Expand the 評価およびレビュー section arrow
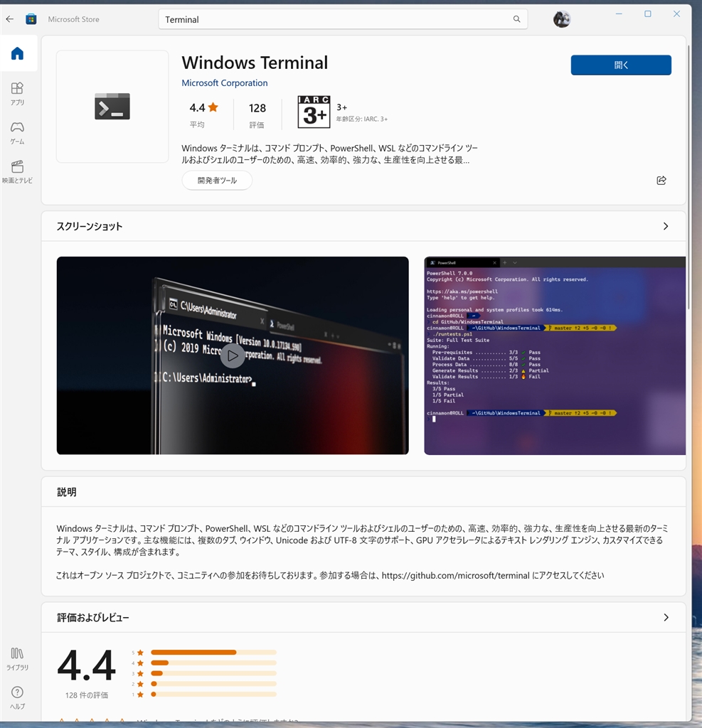Image resolution: width=702 pixels, height=728 pixels. point(666,618)
